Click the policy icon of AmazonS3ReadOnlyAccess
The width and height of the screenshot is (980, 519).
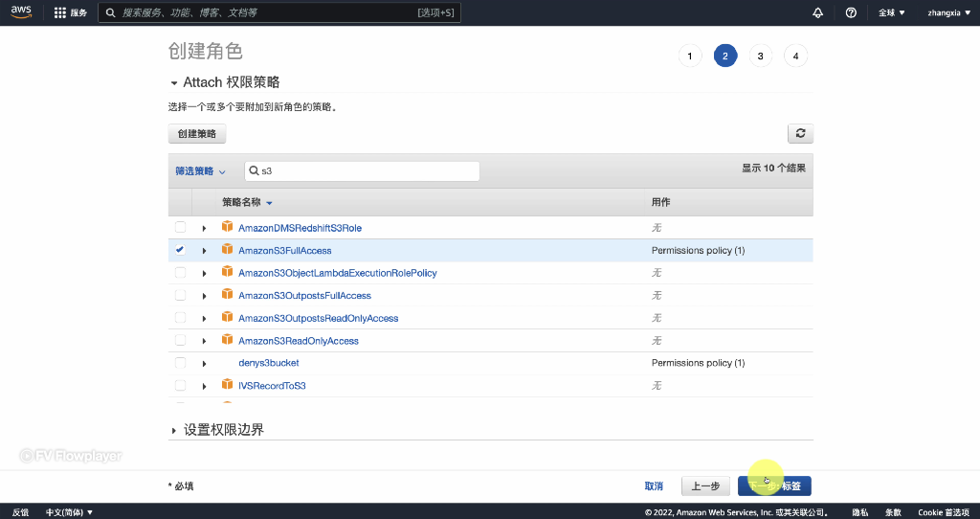pos(228,340)
